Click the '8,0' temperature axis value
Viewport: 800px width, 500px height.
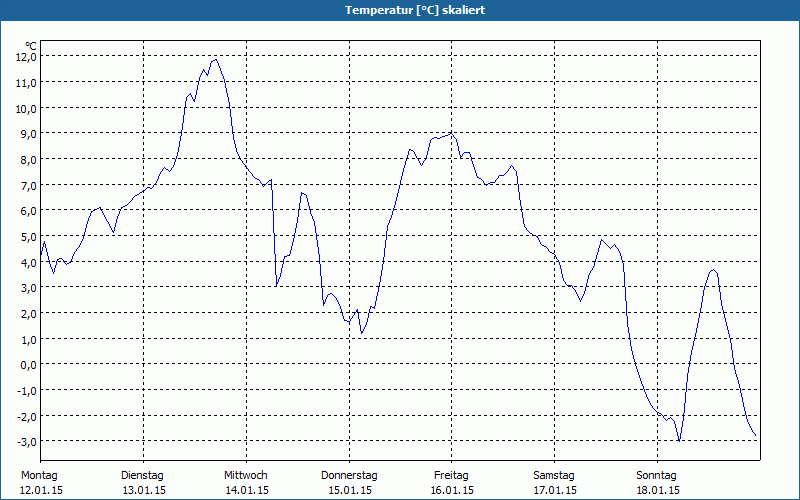tap(28, 160)
